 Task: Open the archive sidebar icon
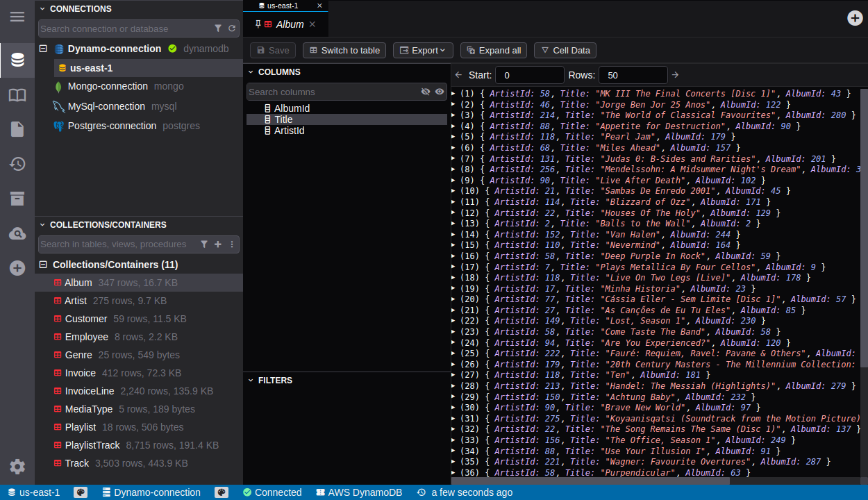coord(17,199)
